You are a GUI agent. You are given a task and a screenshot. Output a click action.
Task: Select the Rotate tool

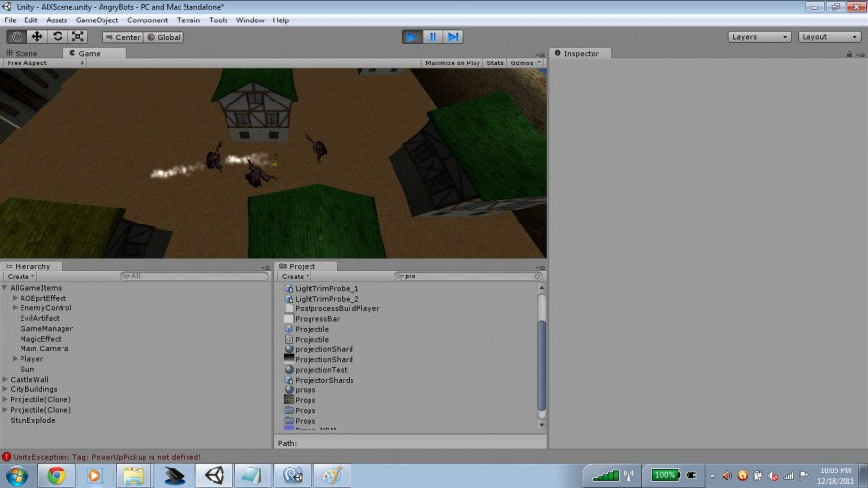tap(57, 37)
